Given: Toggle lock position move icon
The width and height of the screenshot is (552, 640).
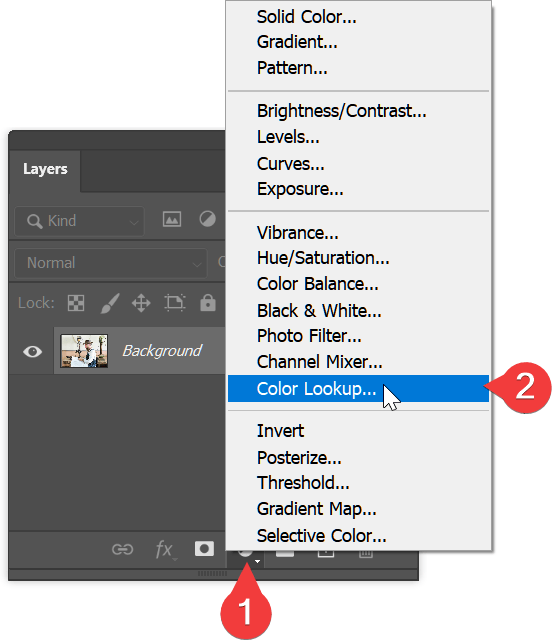Looking at the screenshot, I should click(x=141, y=303).
